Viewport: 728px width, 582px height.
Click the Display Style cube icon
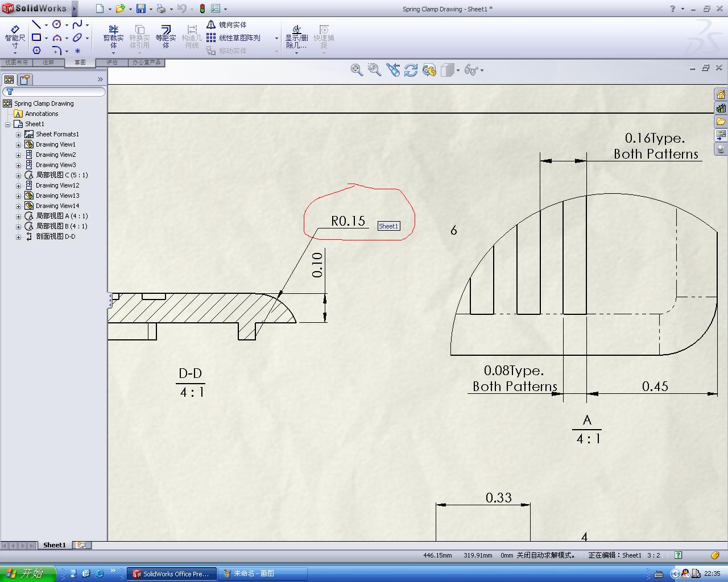448,70
